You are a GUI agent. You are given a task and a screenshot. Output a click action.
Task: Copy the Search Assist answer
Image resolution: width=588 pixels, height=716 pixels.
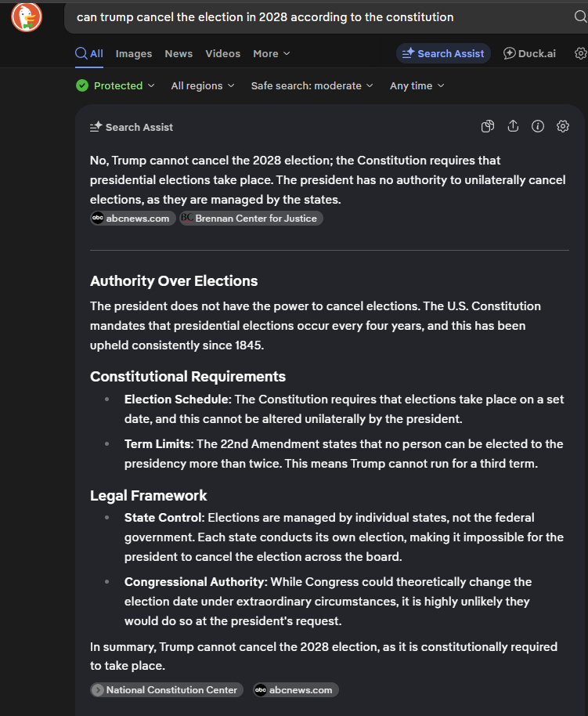(x=488, y=127)
